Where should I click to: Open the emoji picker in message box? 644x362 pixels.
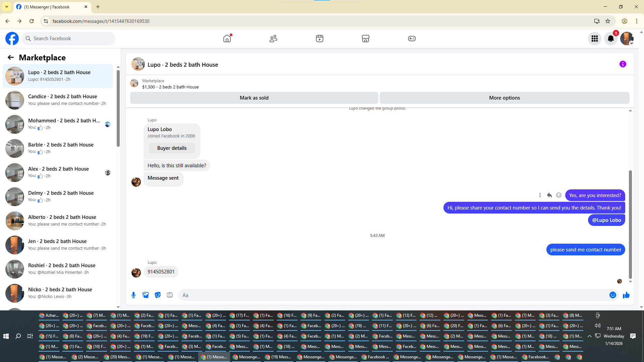click(x=612, y=295)
